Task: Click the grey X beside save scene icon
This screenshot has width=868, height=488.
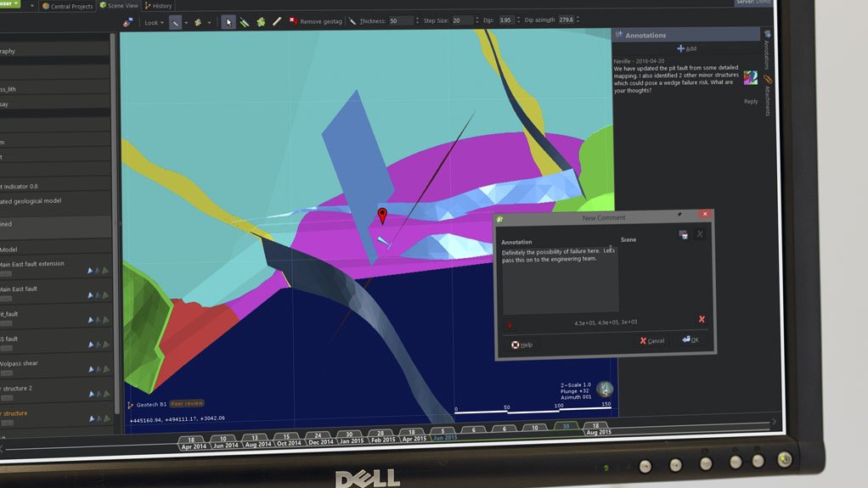Action: point(700,234)
